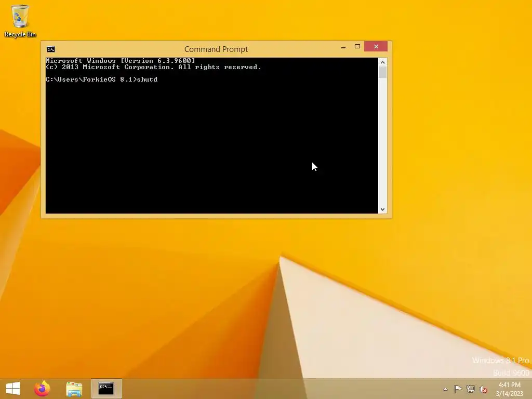The width and height of the screenshot is (532, 399).
Task: Open the Recycle Bin desktop icon
Action: 20,21
